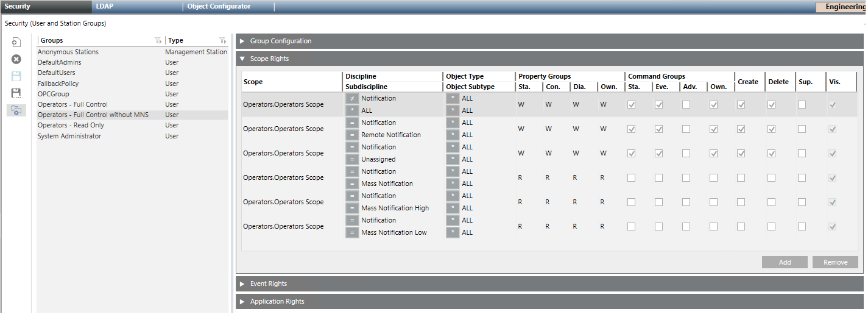Click the not-equal operator button in first row
The width and height of the screenshot is (868, 314).
point(352,98)
